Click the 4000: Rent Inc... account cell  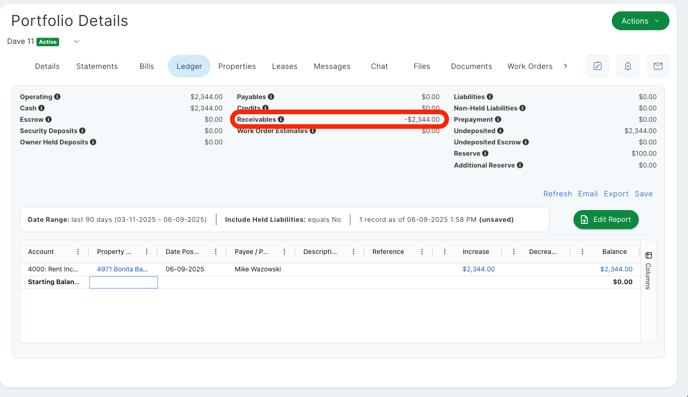tap(53, 269)
